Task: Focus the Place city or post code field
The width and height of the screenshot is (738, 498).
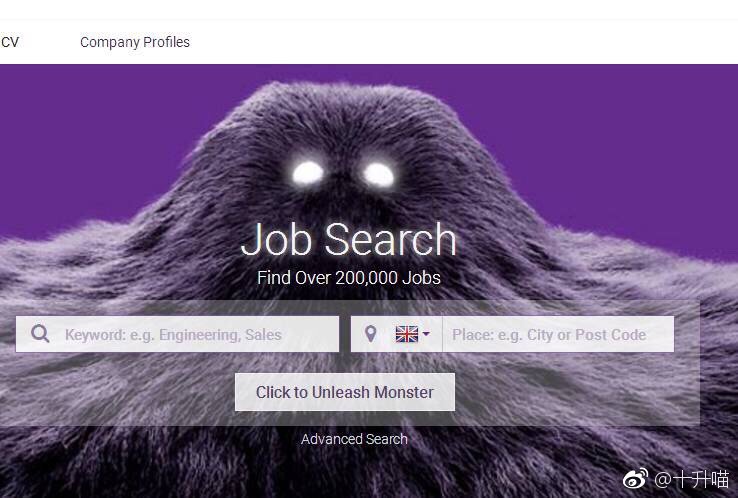Action: click(x=558, y=334)
